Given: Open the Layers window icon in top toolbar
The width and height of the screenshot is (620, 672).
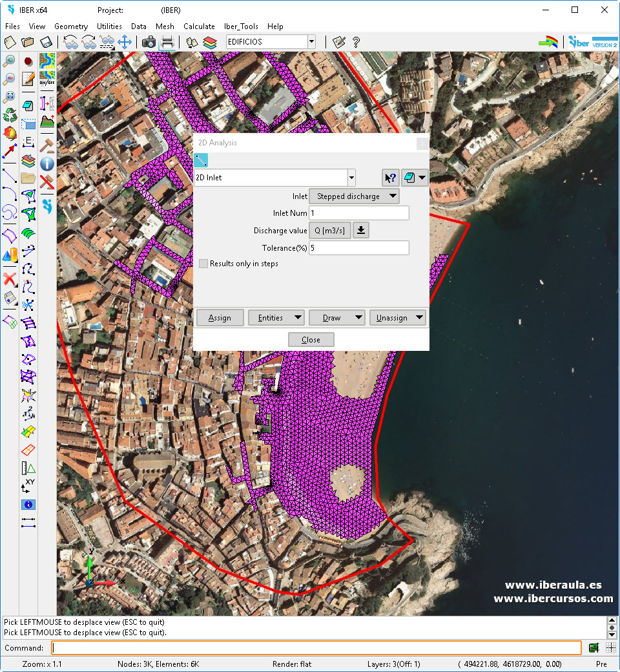Looking at the screenshot, I should (x=210, y=42).
